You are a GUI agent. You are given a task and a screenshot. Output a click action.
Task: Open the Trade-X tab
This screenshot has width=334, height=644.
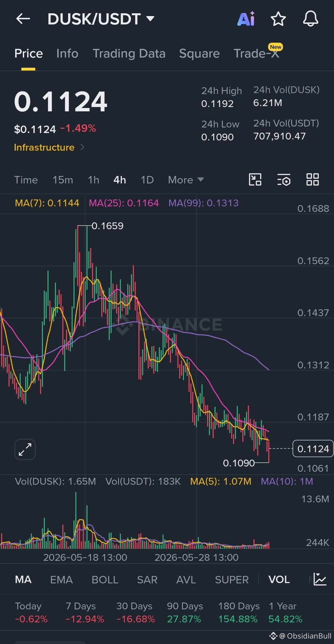click(x=256, y=54)
